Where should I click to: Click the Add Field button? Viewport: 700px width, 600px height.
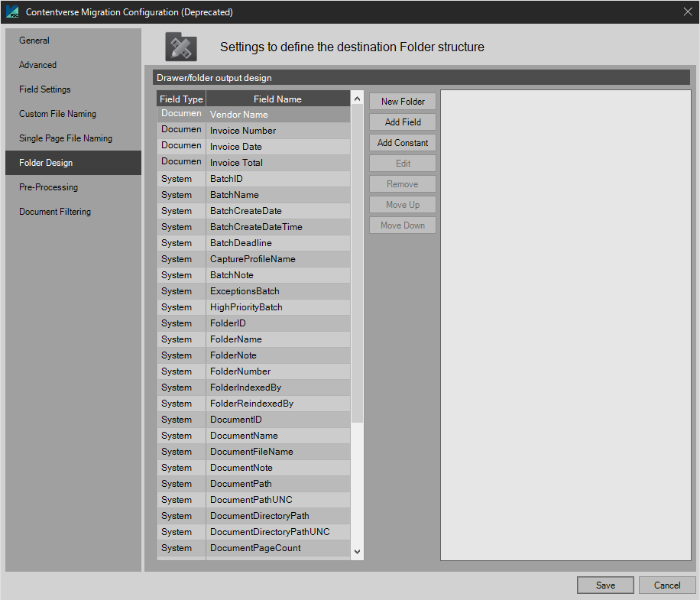[x=403, y=122]
